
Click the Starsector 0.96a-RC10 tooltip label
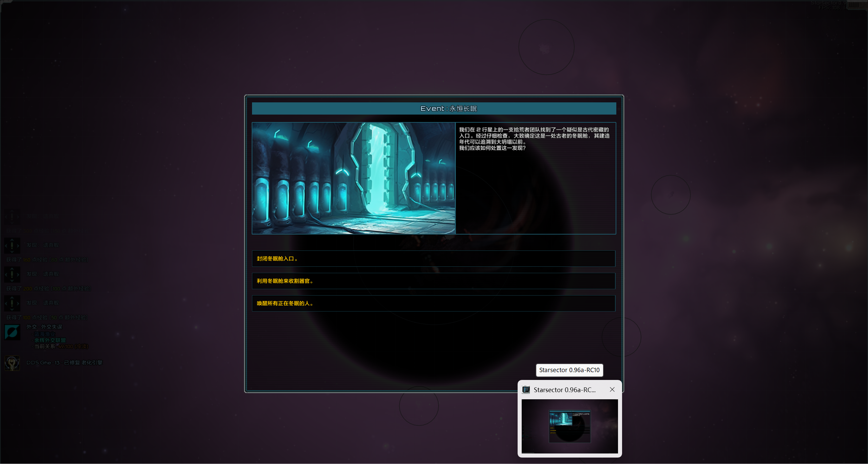tap(569, 370)
